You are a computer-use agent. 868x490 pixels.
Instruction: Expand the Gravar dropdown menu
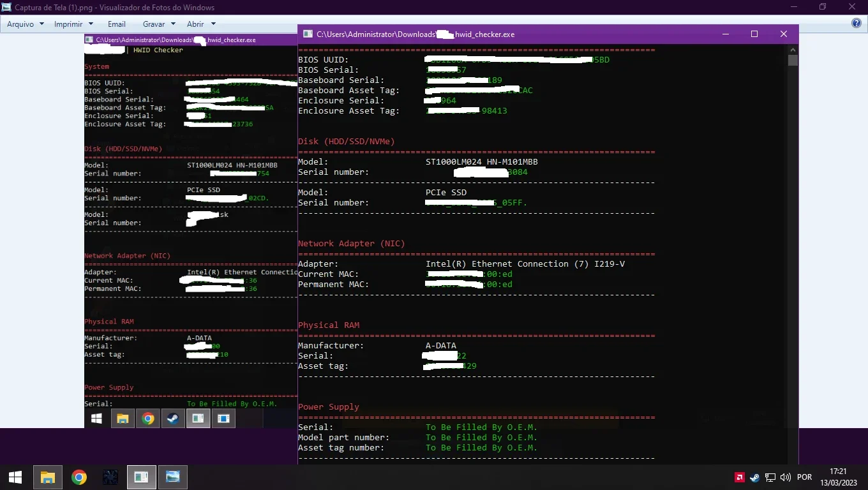[x=159, y=24]
